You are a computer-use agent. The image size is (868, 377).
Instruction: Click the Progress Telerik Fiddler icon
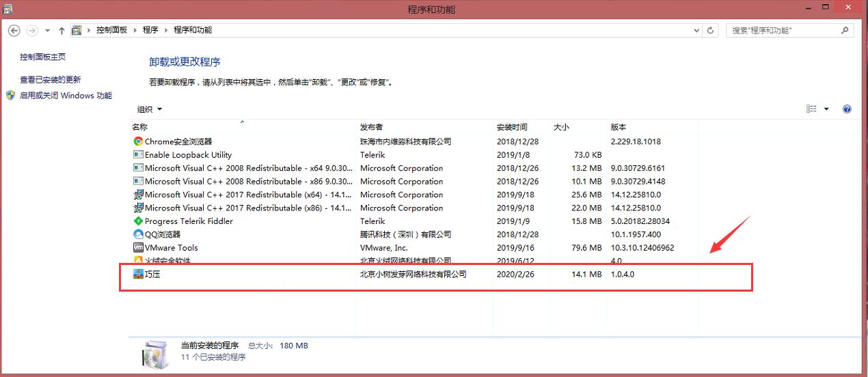coord(138,221)
